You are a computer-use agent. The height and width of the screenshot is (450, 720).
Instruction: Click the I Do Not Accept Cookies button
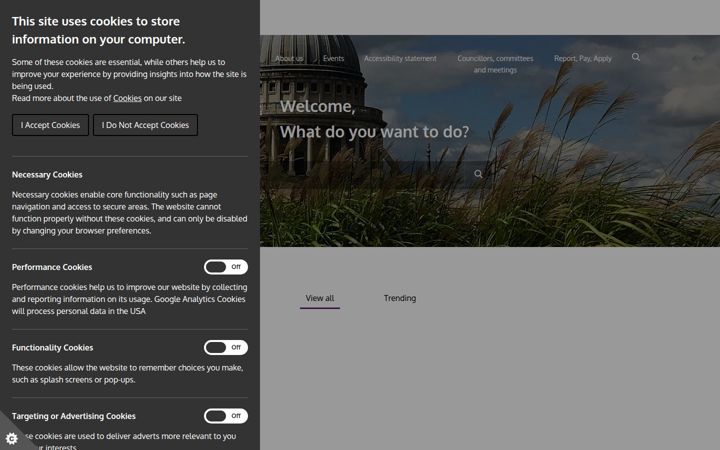click(145, 125)
